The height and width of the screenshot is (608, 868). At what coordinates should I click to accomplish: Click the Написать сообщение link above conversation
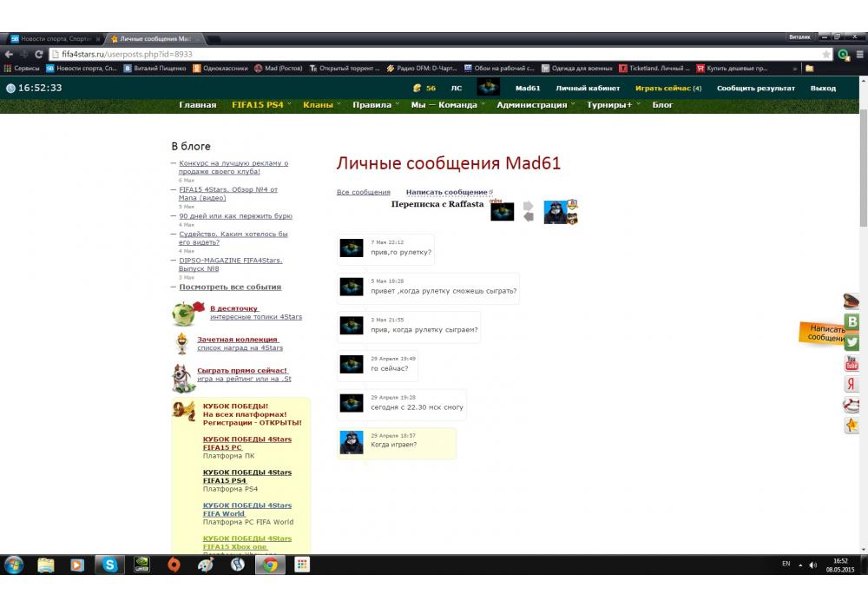446,192
